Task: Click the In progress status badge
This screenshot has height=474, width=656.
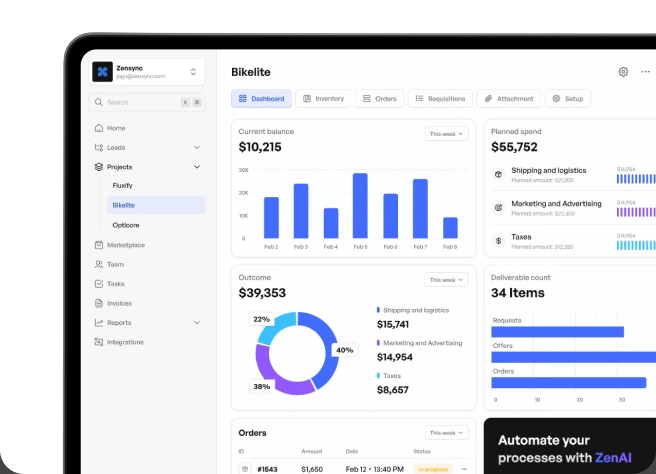Action: 433,469
